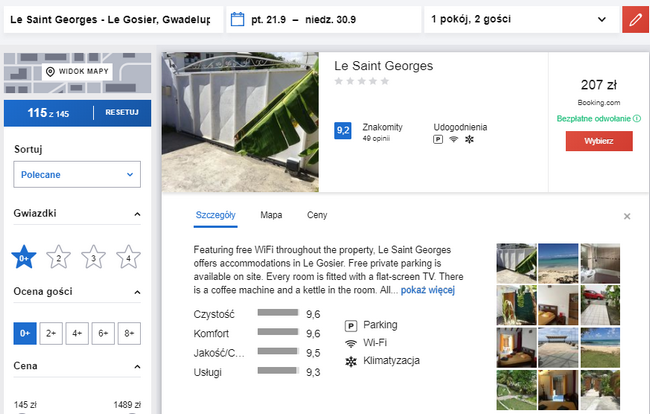Click the destination search input field
This screenshot has width=650, height=414.
(x=113, y=19)
